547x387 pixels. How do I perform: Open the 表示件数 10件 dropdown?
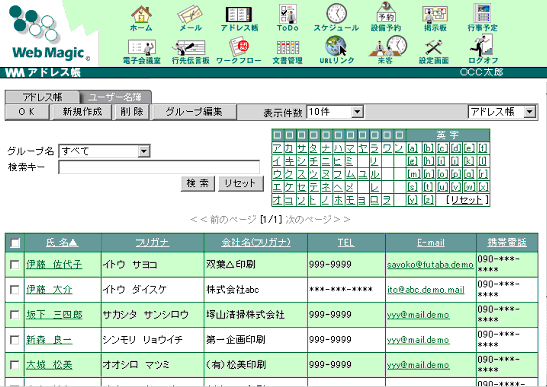coord(335,112)
